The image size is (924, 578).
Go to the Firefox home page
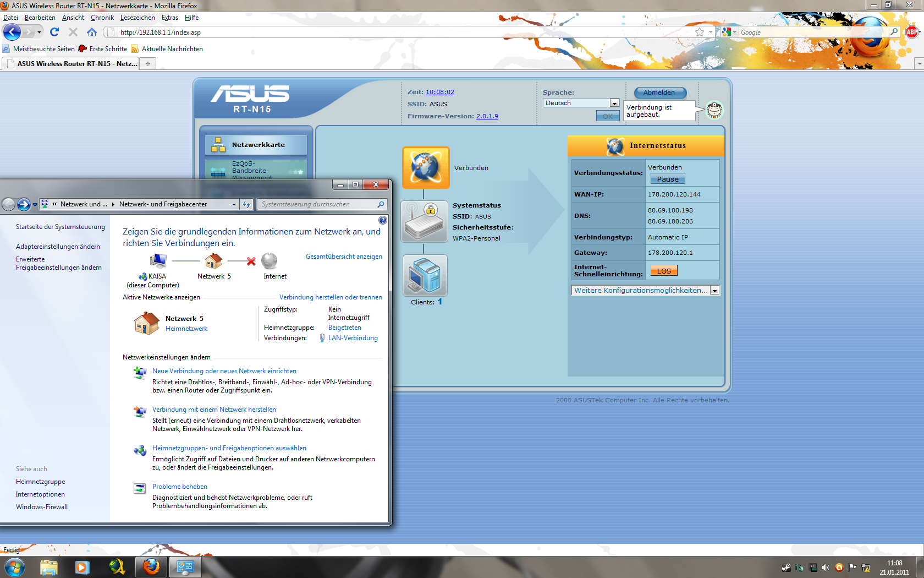click(92, 32)
